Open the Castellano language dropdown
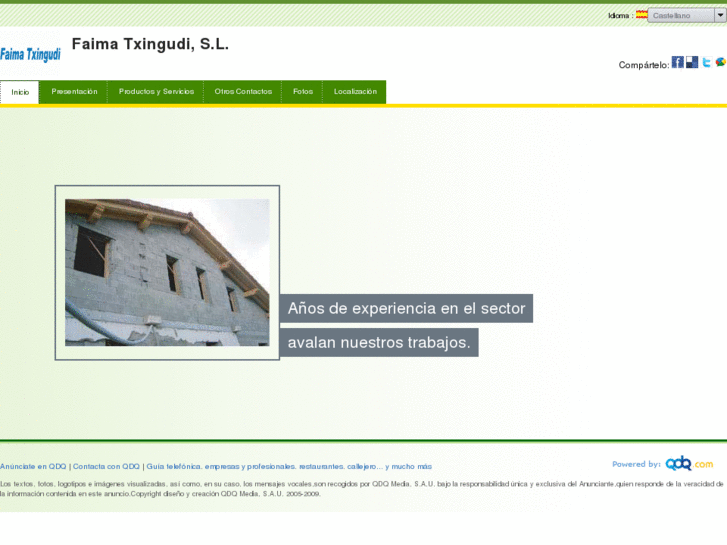Screen dimensions: 727x545 click(686, 15)
